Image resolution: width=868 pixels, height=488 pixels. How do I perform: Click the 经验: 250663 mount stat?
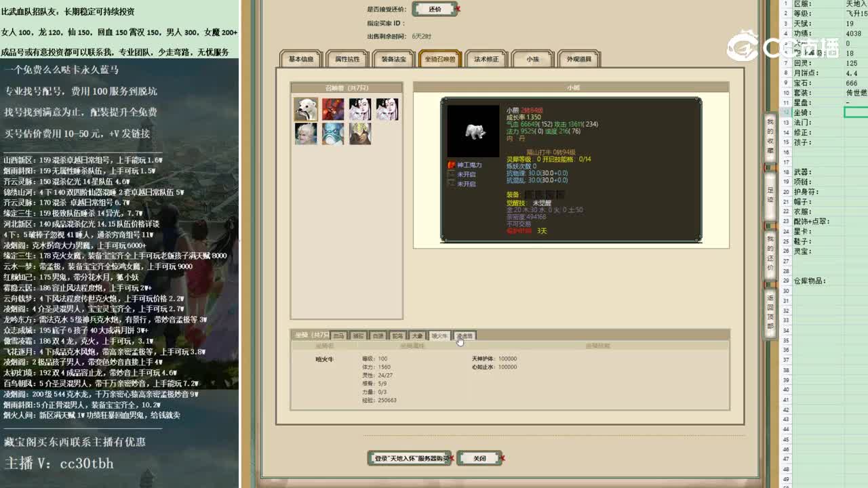[380, 400]
